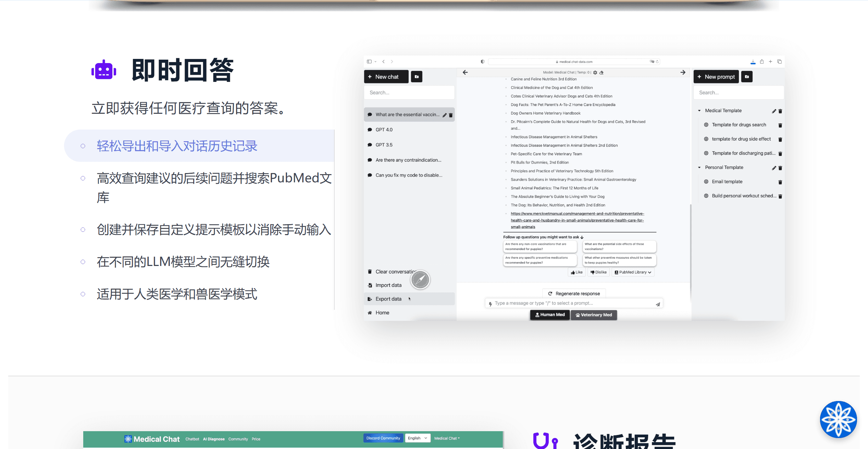Click the Clear conversations trash icon
Screen dimensions: 868x449
tap(370, 271)
